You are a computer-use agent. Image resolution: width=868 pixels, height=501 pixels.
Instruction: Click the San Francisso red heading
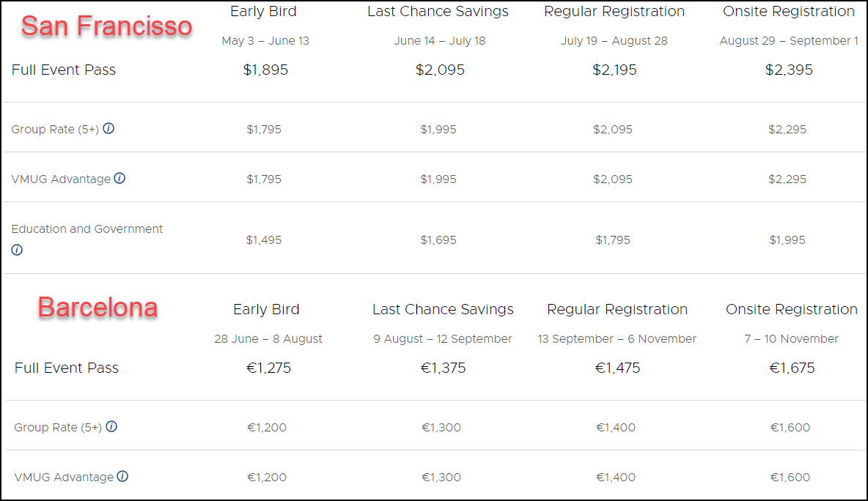[x=107, y=26]
